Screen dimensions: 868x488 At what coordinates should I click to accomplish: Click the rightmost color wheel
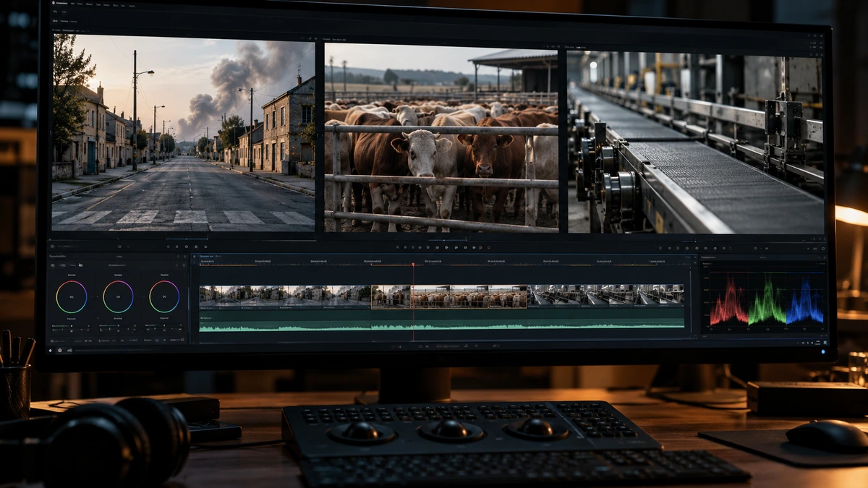point(164,296)
